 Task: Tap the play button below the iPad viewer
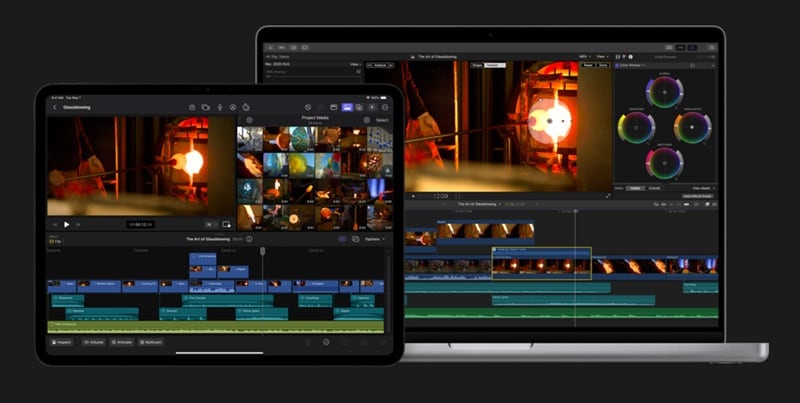click(x=66, y=224)
